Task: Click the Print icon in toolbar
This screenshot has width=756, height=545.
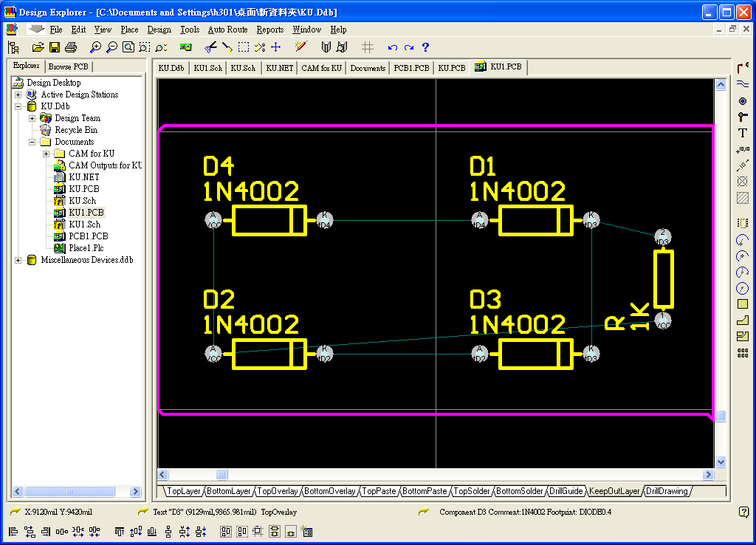Action: tap(71, 47)
